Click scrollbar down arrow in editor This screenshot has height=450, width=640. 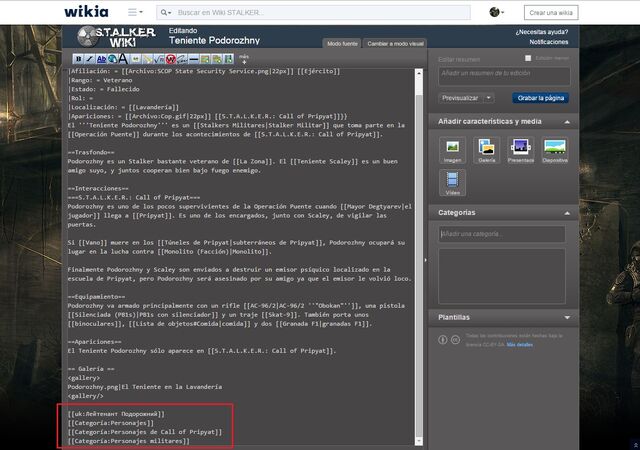coord(419,441)
